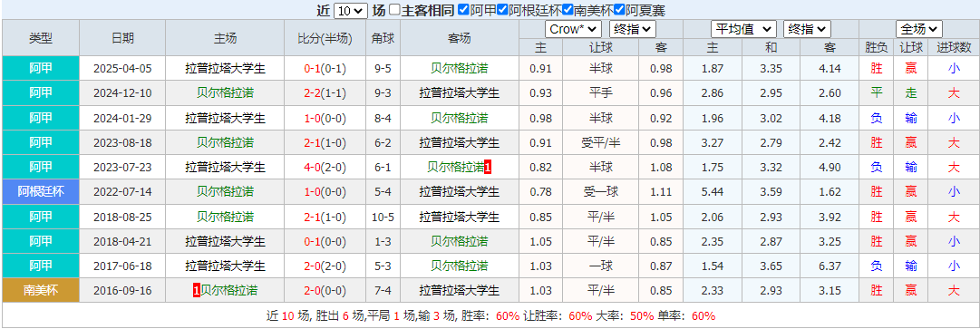The height and width of the screenshot is (329, 980).
Task: Click the 类型 column header
Action: coord(41,37)
